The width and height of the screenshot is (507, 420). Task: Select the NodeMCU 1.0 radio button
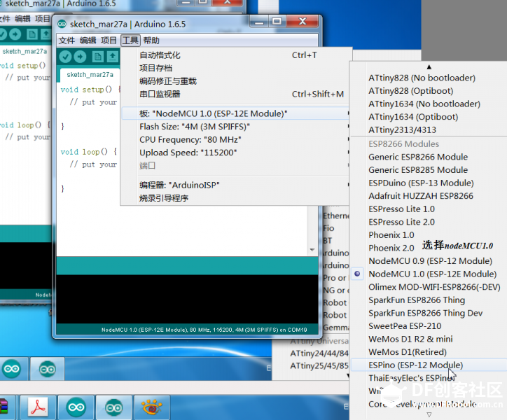pos(357,274)
